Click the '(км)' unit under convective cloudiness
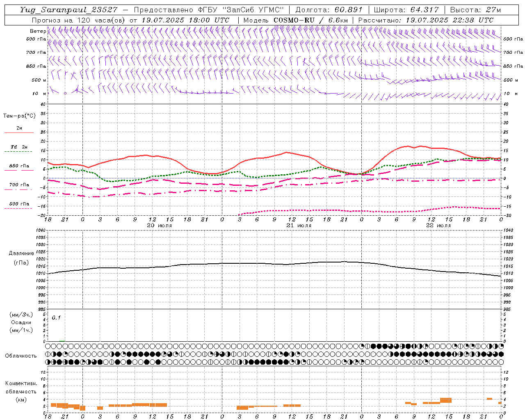 tap(21, 399)
